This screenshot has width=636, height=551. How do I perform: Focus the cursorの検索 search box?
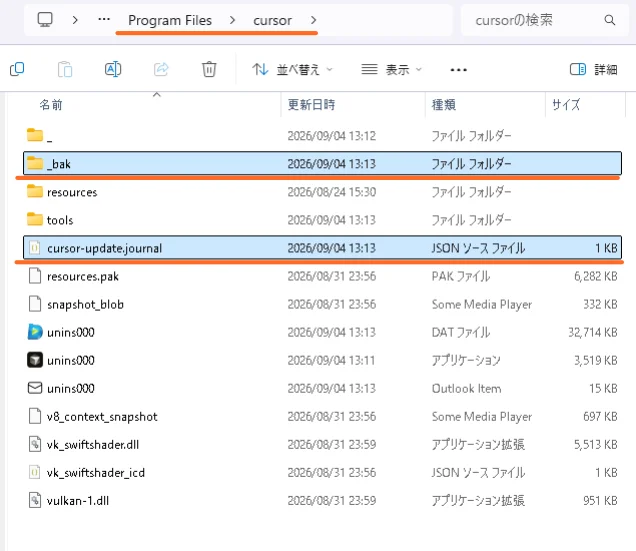(x=544, y=20)
